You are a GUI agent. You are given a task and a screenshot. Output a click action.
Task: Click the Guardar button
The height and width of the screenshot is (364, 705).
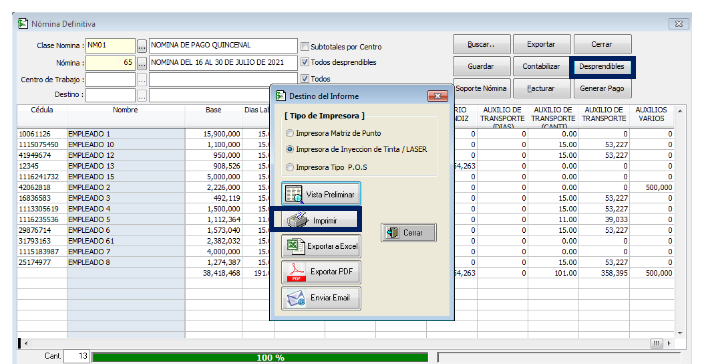(482, 67)
